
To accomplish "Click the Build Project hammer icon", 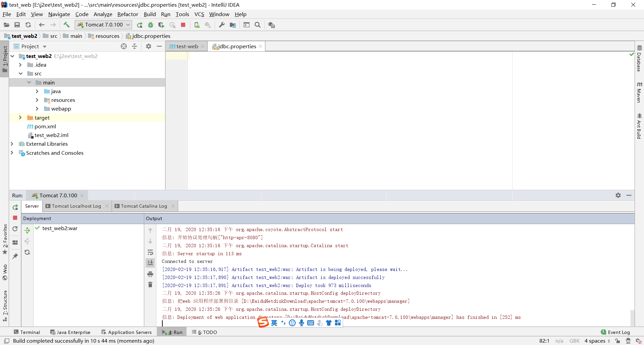I will 66,25.
